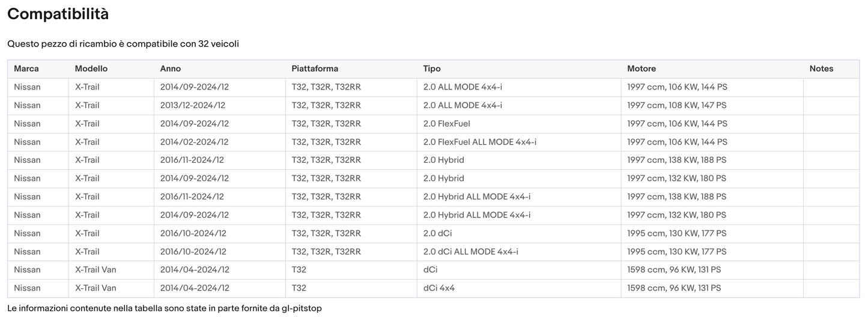Click the 2016/11 2.0 Hybrid ALL MODE 4x4-i cell
The image size is (868, 317).
(477, 196)
